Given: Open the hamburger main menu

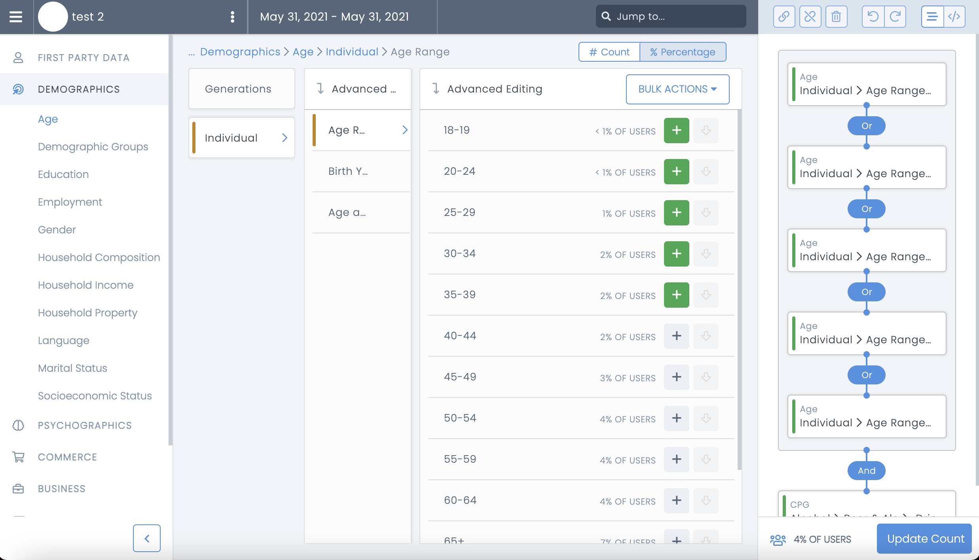Looking at the screenshot, I should pyautogui.click(x=16, y=17).
